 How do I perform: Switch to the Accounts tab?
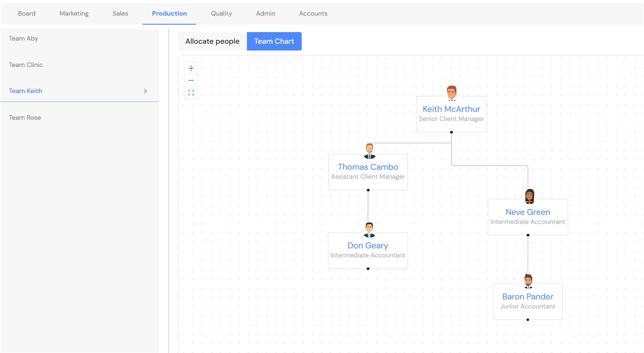[x=313, y=13]
